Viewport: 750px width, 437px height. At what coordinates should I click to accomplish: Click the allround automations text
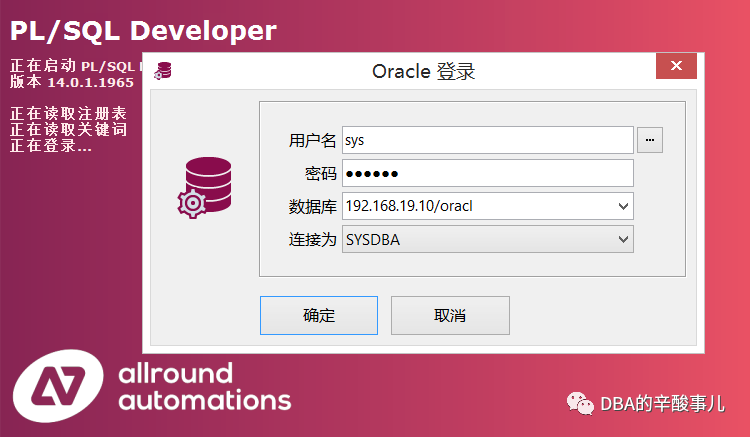point(205,387)
